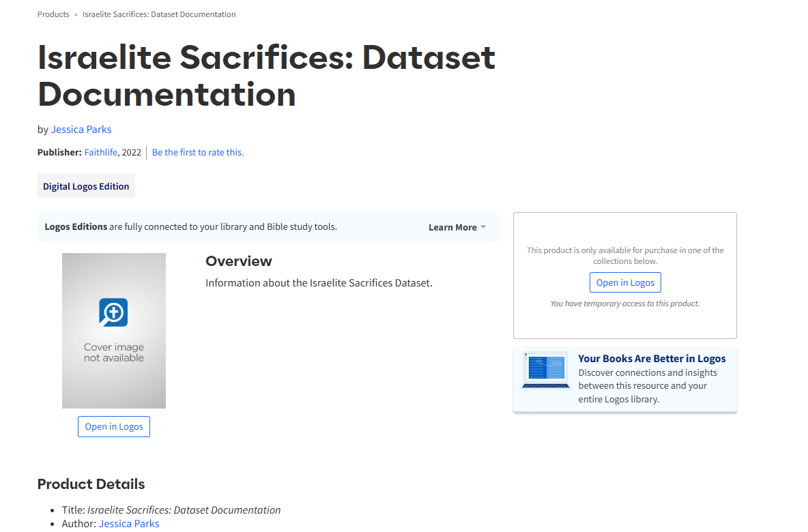Screen dimensions: 808x532
Task: Open the Jessica Parks author link under the title
Action: [x=81, y=130]
